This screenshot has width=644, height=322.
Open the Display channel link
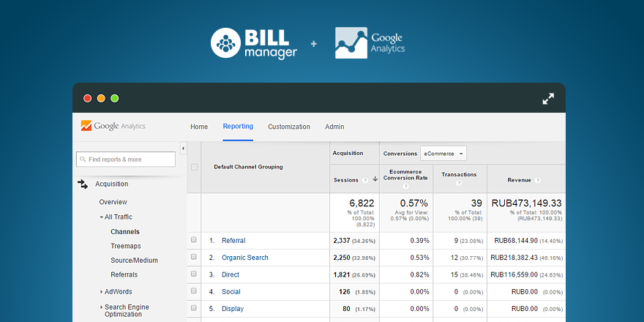233,309
